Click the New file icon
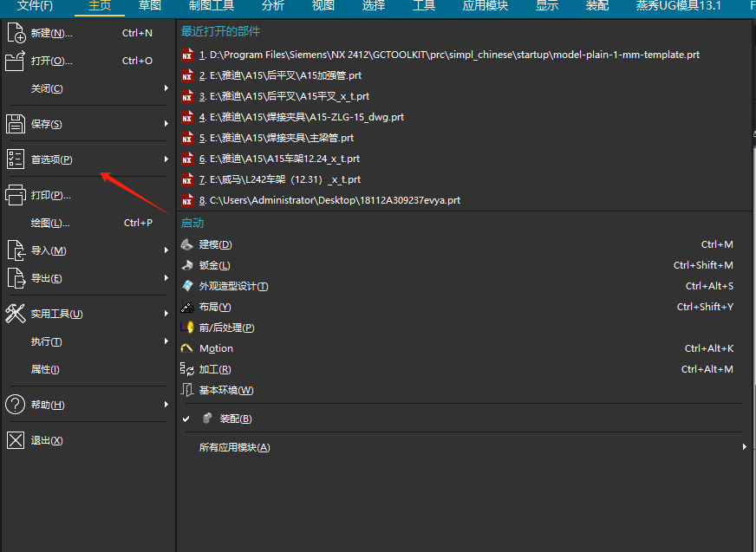This screenshot has height=552, width=756. [x=16, y=33]
